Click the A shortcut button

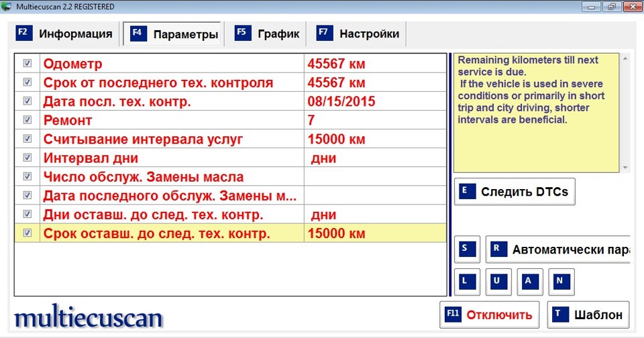click(530, 282)
